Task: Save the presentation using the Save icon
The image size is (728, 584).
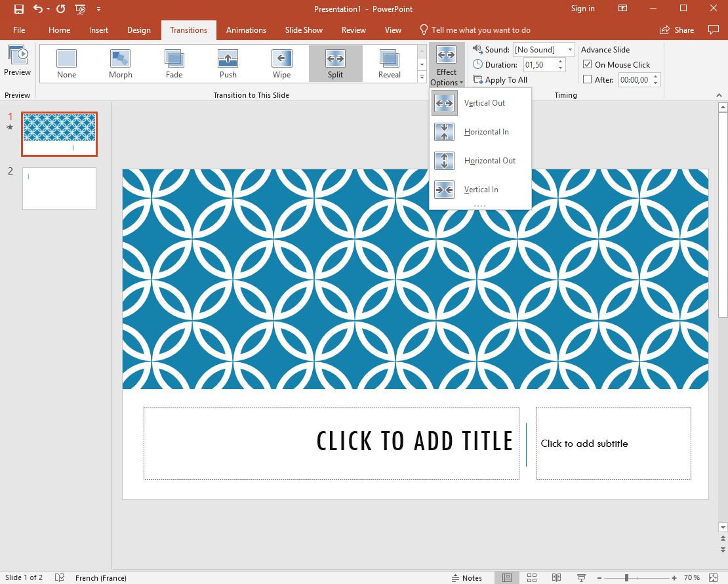Action: click(x=18, y=9)
